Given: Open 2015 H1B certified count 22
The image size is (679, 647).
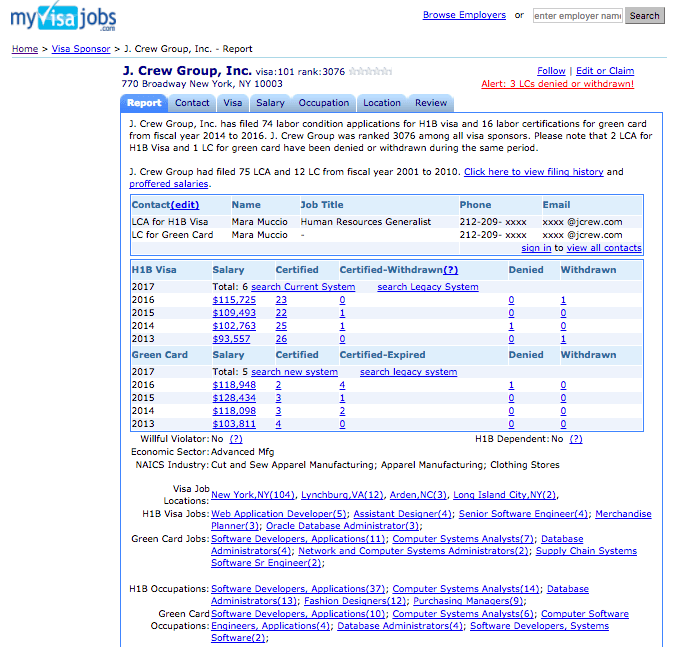Looking at the screenshot, I should (281, 313).
